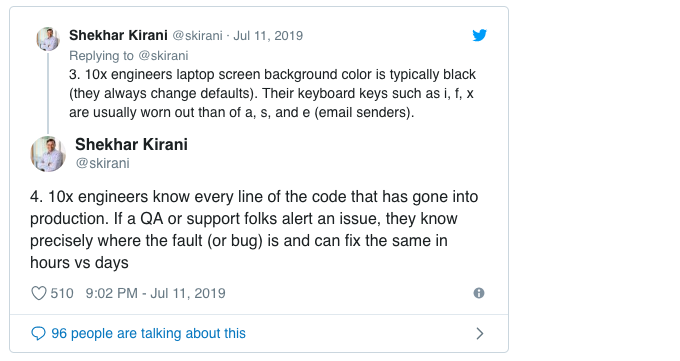This screenshot has height=361, width=680.
Task: Open the Twitter Ads info icon
Action: pyautogui.click(x=479, y=293)
